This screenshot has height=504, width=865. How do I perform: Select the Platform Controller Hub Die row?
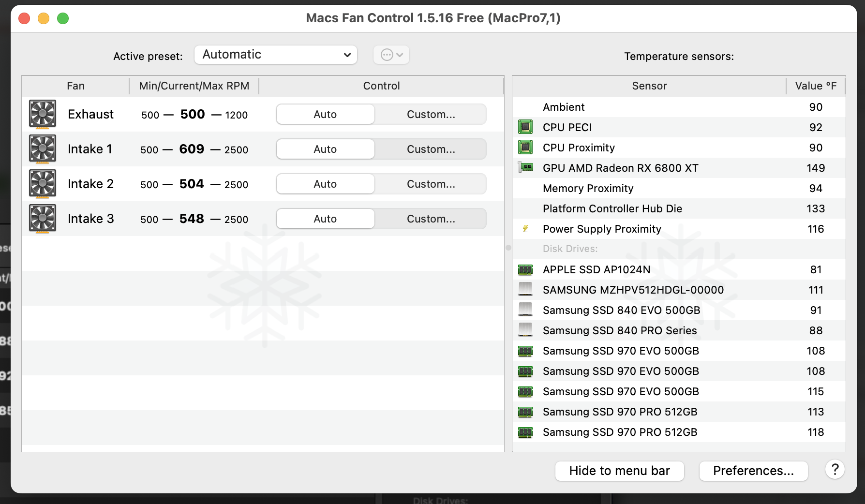click(679, 208)
